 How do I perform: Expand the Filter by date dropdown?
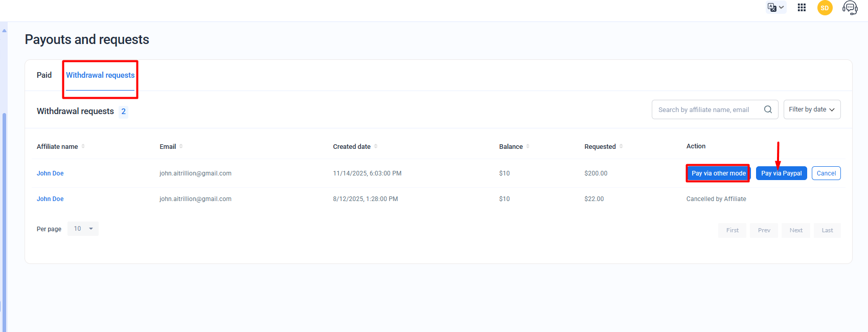click(x=812, y=109)
